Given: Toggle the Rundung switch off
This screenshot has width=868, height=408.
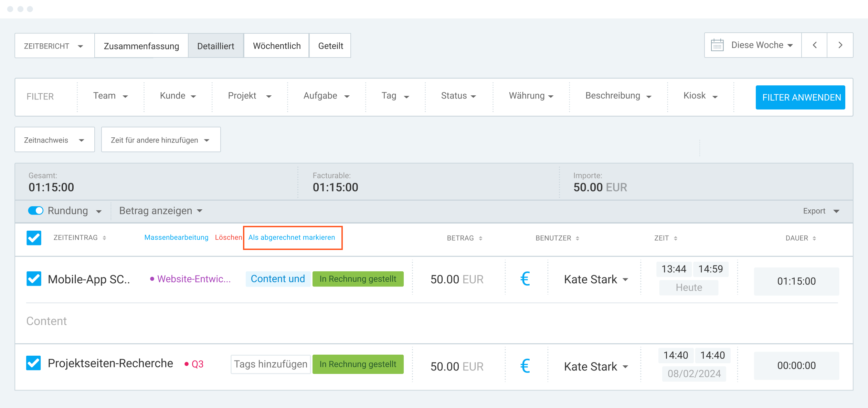Looking at the screenshot, I should point(36,211).
